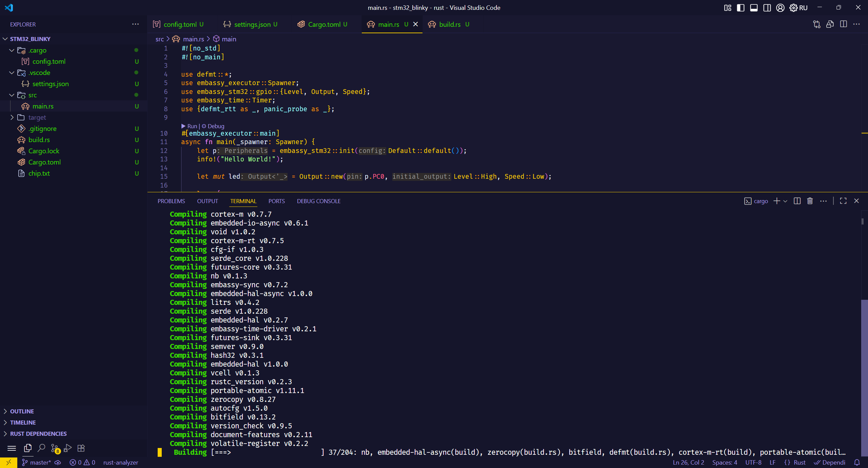Switch to the PROBLEMS panel tab
868x468 pixels.
[x=171, y=201]
